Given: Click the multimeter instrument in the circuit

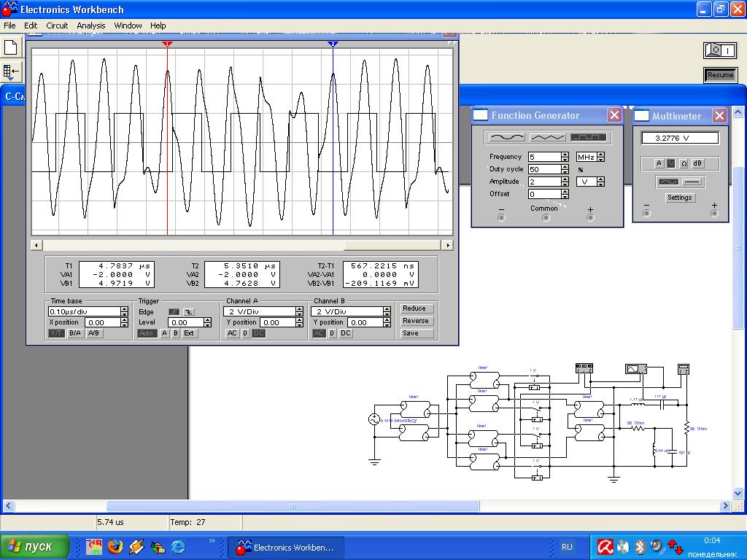Looking at the screenshot, I should [684, 369].
